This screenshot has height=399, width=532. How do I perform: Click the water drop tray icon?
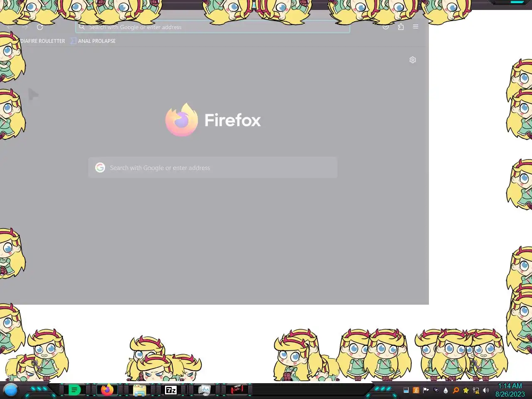[x=446, y=390]
